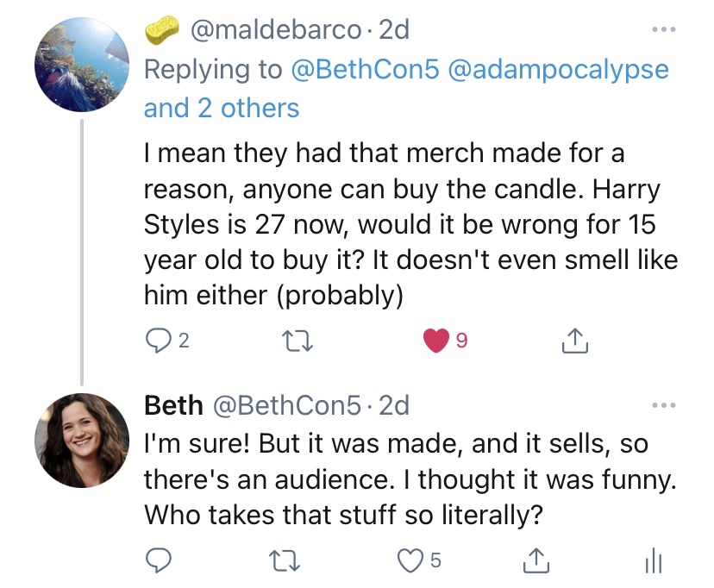Open Beth's tweet text about the audience
714x588 pixels.
395,479
